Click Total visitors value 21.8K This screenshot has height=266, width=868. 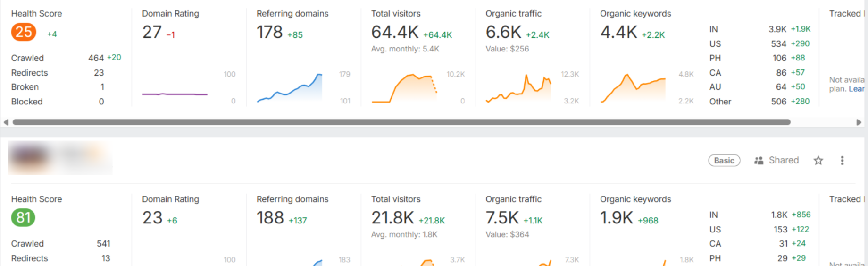pos(392,218)
